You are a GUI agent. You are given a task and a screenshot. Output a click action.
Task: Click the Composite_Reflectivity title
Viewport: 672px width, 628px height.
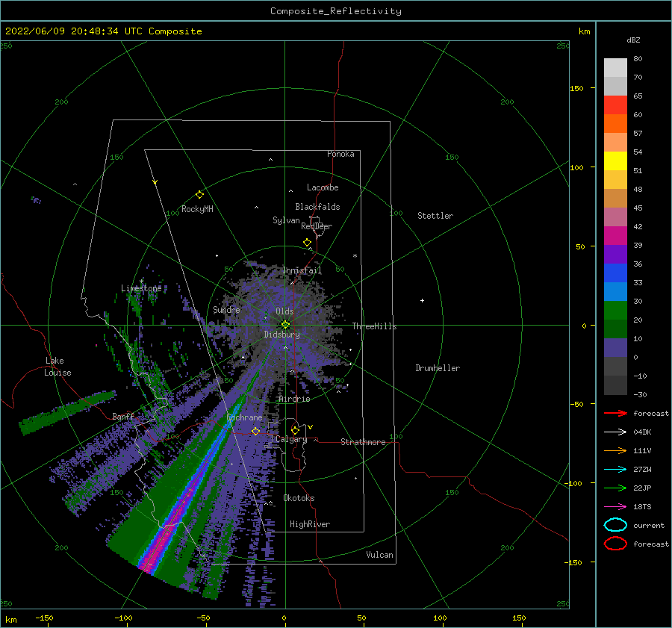click(x=336, y=11)
